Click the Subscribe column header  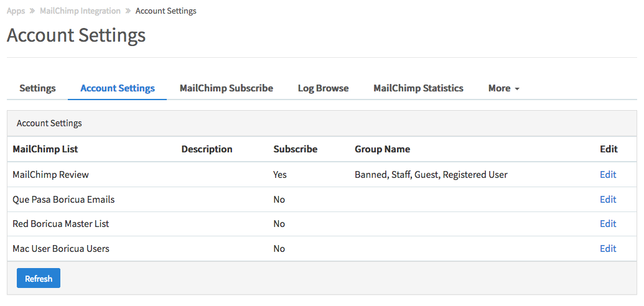pyautogui.click(x=296, y=149)
